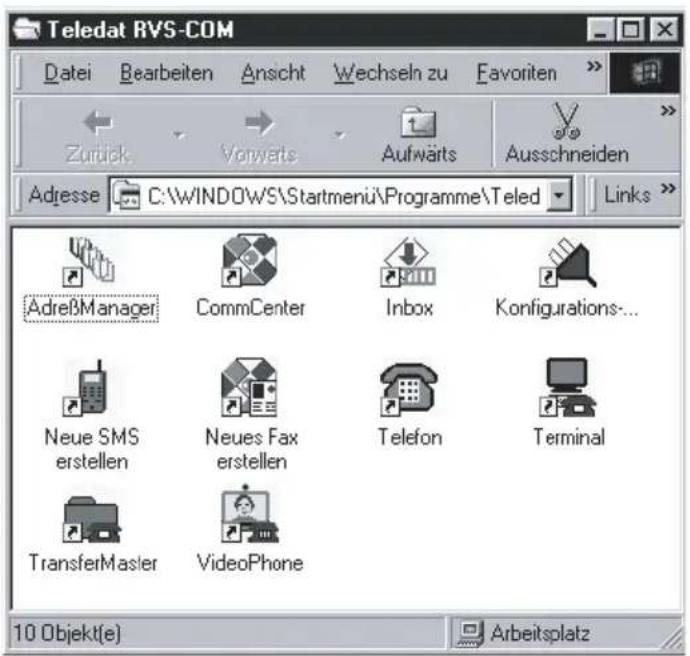Viewport: 690px width, 656px height.
Task: Click the Windows logo throbber icon
Action: coord(645,72)
